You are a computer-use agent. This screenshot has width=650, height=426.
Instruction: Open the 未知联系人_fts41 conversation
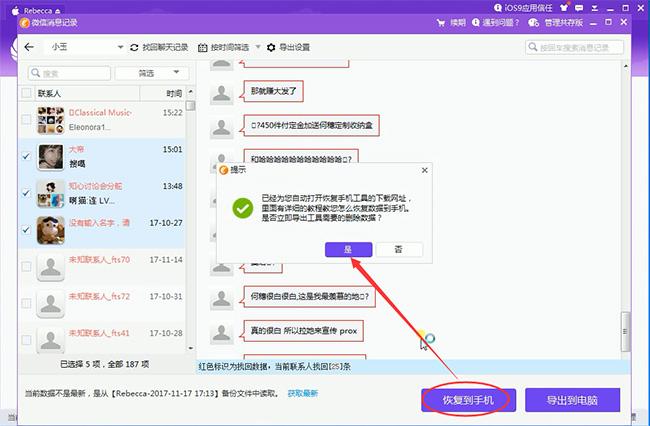(x=102, y=339)
